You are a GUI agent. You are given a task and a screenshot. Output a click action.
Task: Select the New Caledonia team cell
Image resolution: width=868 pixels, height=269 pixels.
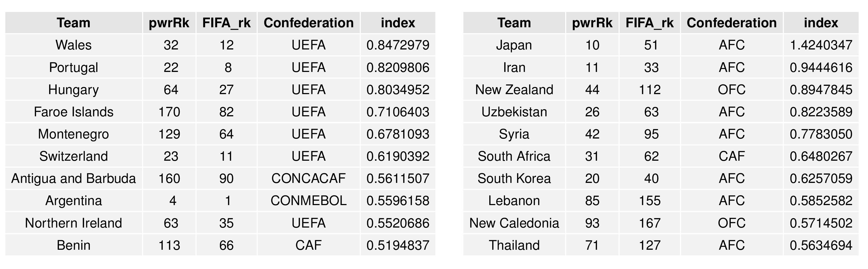coord(514,223)
